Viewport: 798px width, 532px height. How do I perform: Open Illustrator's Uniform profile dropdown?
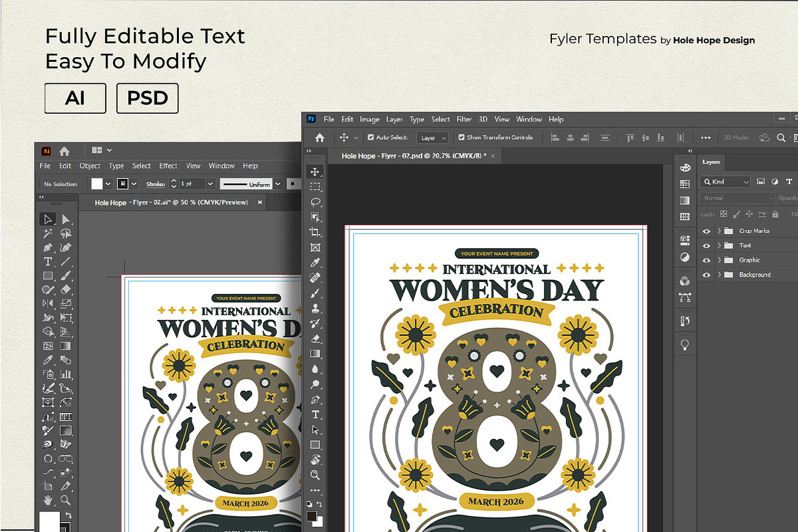point(278,184)
